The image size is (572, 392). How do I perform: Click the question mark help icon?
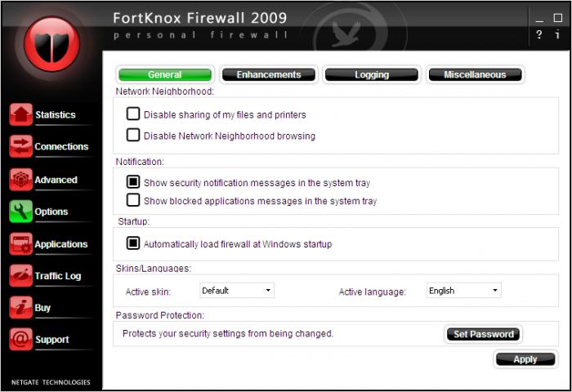[538, 34]
